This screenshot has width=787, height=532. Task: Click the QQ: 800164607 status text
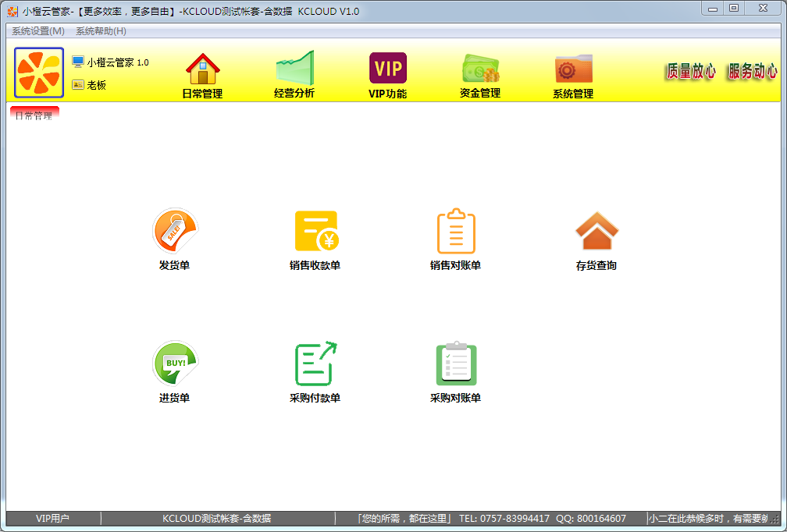point(591,519)
